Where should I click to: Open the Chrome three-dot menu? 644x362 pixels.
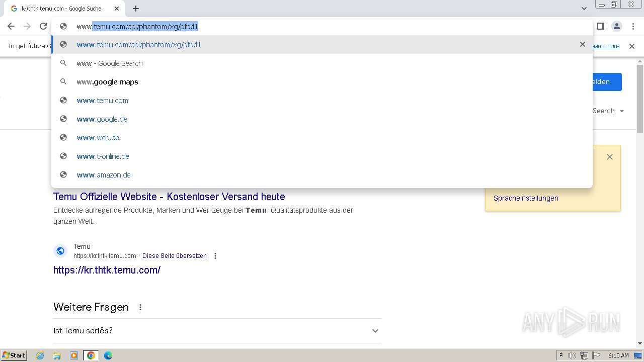(x=632, y=26)
